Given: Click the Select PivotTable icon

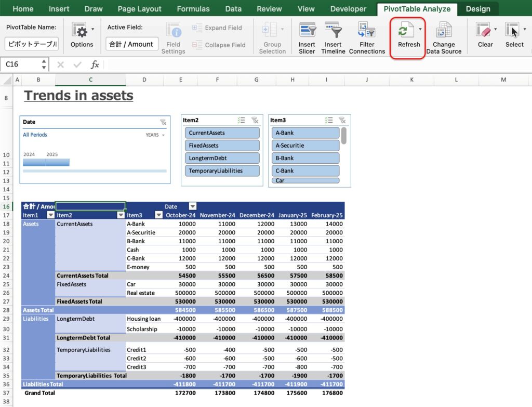Looking at the screenshot, I should coord(512,30).
